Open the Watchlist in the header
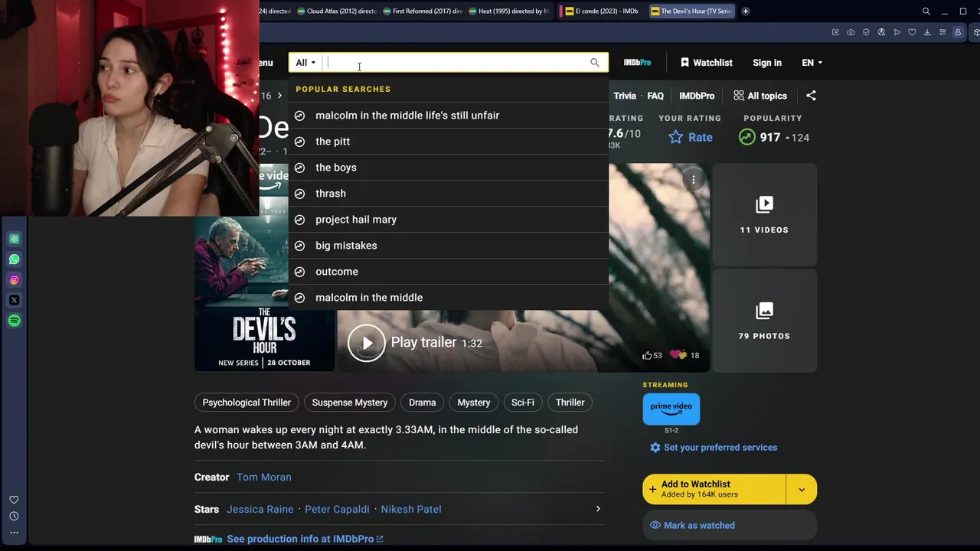This screenshot has width=980, height=551. 706,63
